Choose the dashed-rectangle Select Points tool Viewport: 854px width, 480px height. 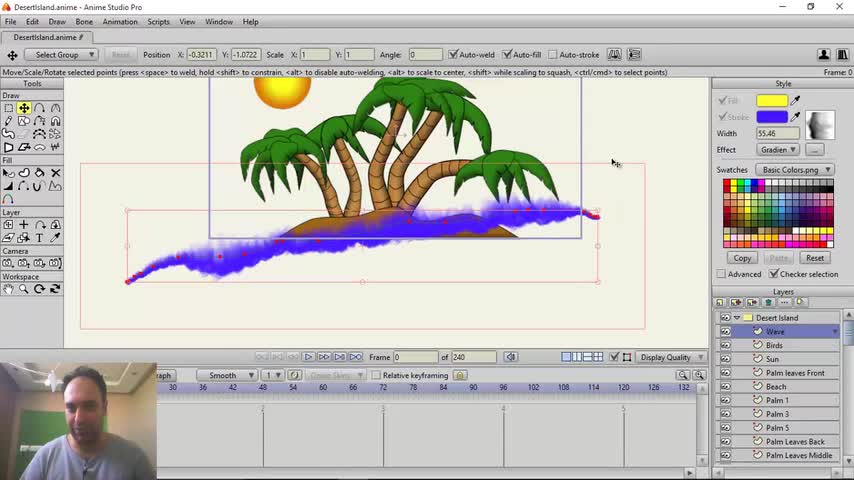coord(8,108)
